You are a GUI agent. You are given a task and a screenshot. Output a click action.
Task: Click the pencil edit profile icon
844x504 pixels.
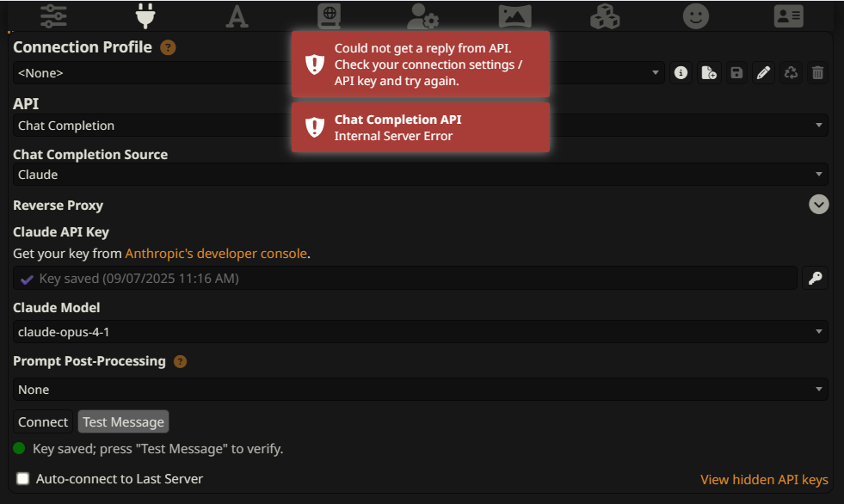tap(763, 72)
